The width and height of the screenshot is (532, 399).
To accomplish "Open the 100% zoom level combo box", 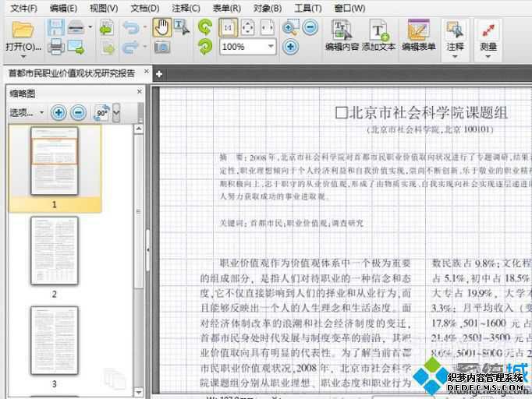I will pyautogui.click(x=248, y=47).
